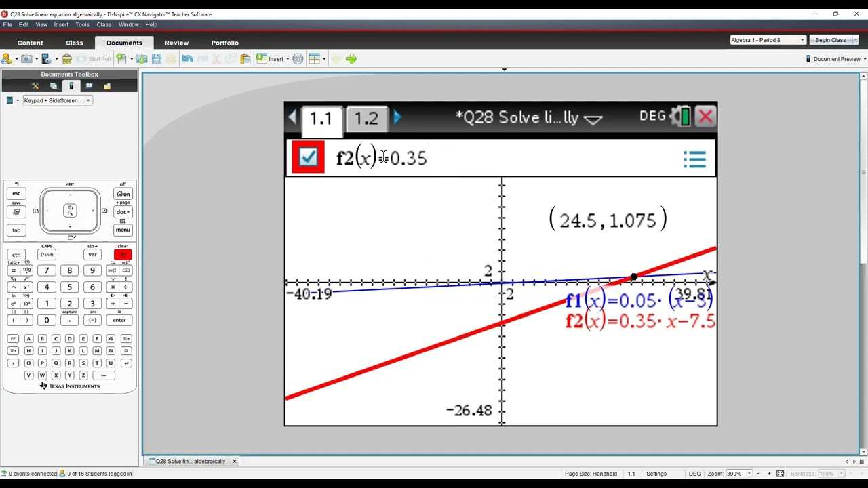
Task: Click the previous page arrow before 1.1
Action: pyautogui.click(x=292, y=117)
